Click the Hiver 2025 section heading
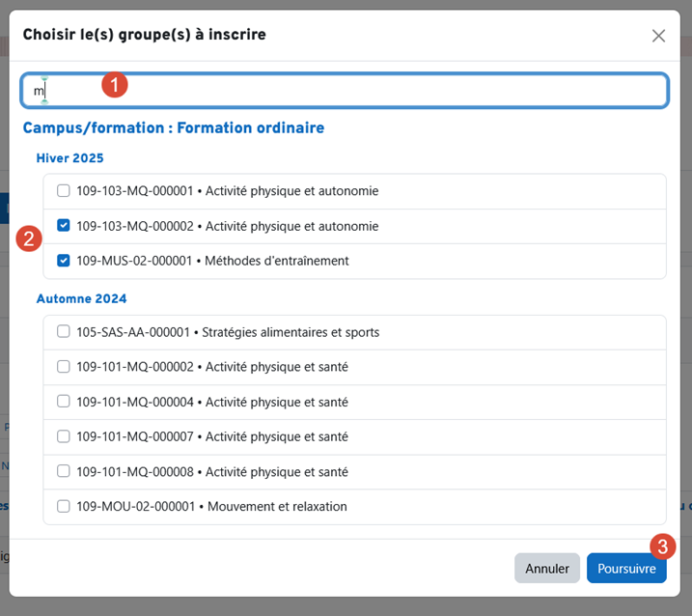692x616 pixels. (x=69, y=158)
